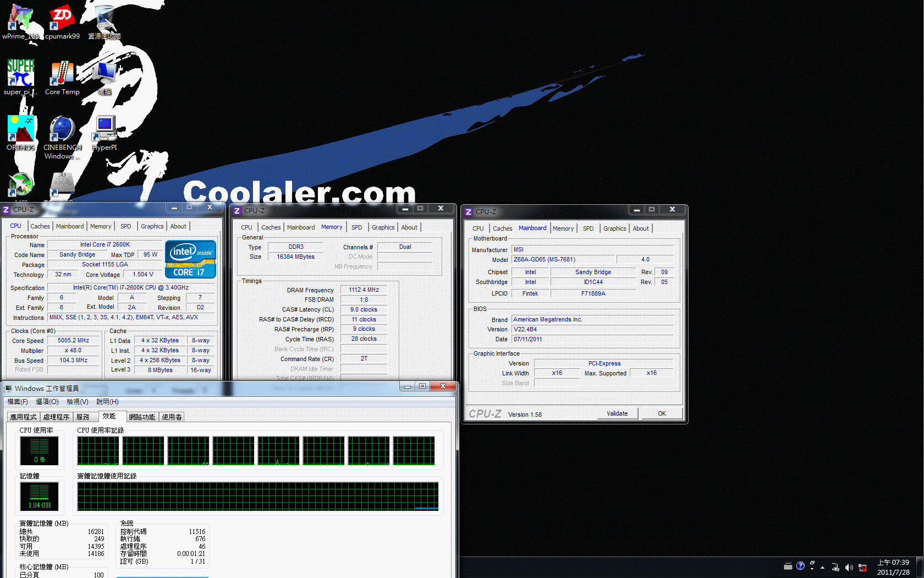This screenshot has width=924, height=578.
Task: Click DRAM Frequency value 1112.4 MHz
Action: 364,290
